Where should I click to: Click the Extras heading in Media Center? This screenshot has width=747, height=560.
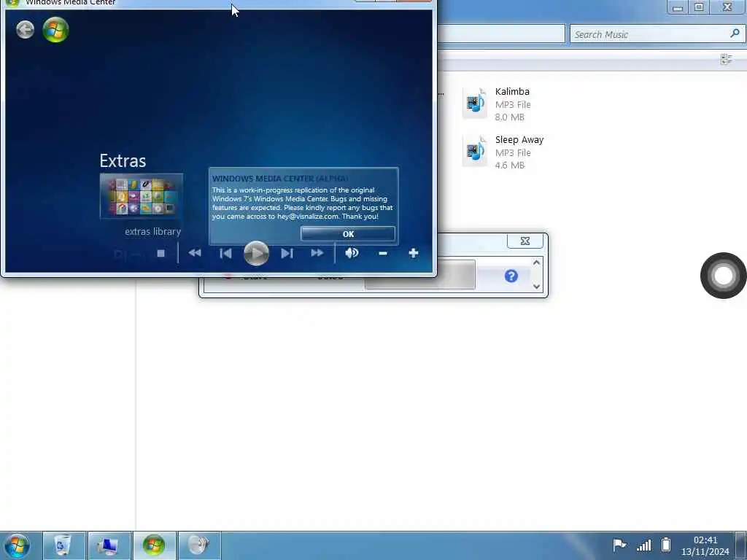123,161
